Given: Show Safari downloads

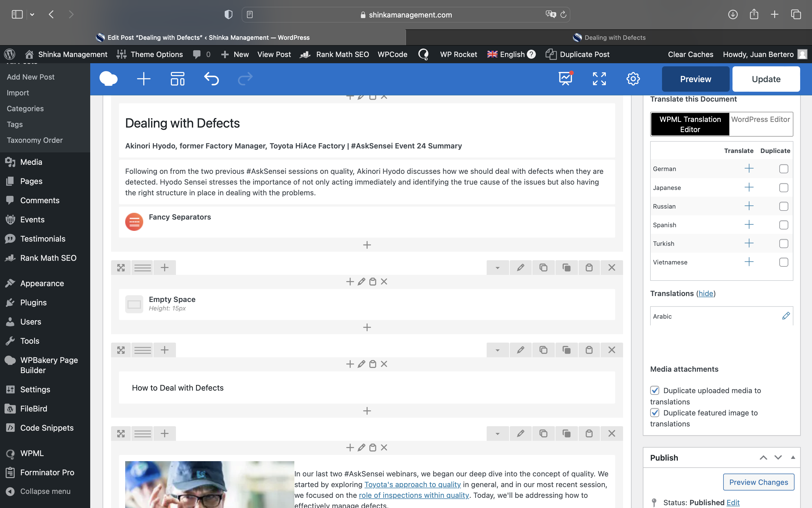Looking at the screenshot, I should (733, 14).
